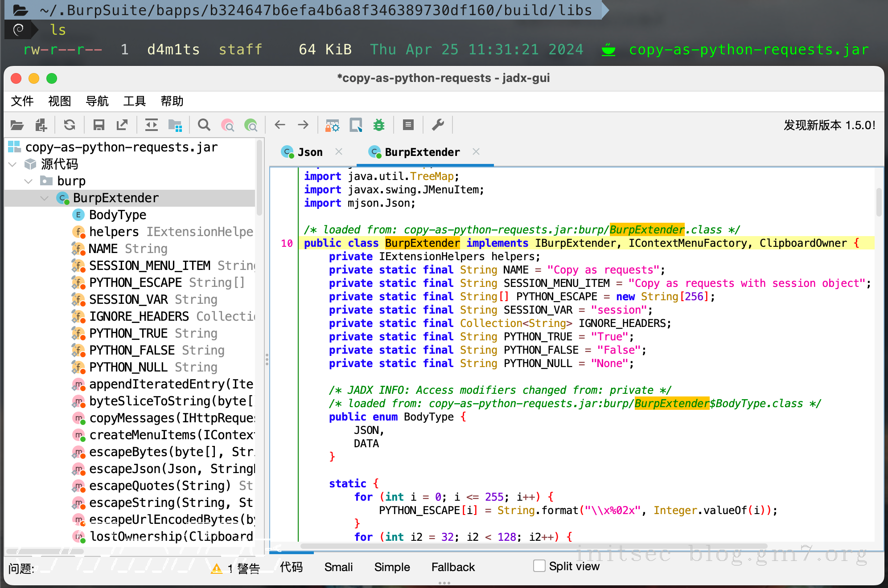Close the BurpExtender tab
Screen dimensions: 888x588
(x=476, y=151)
